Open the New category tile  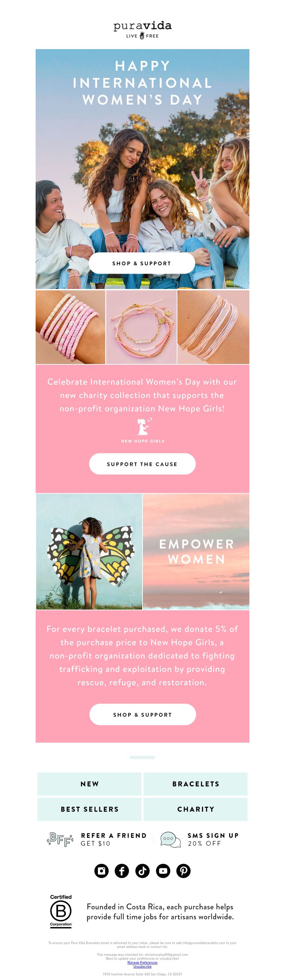tap(89, 784)
